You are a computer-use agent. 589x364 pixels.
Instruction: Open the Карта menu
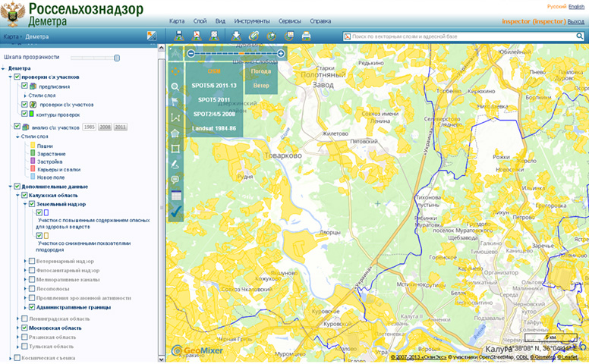(177, 21)
